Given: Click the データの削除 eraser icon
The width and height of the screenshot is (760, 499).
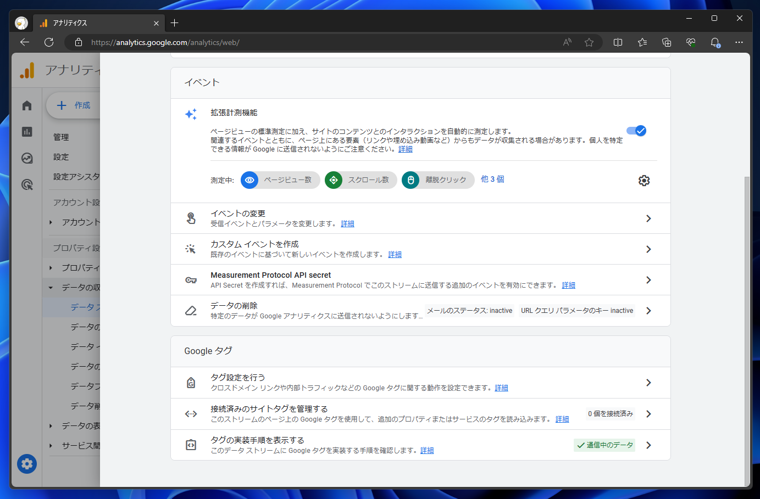Looking at the screenshot, I should point(191,311).
